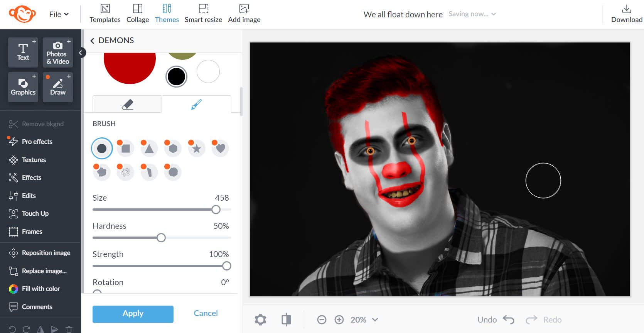Image resolution: width=644 pixels, height=333 pixels.
Task: Select the star brush shape
Action: [x=197, y=148]
